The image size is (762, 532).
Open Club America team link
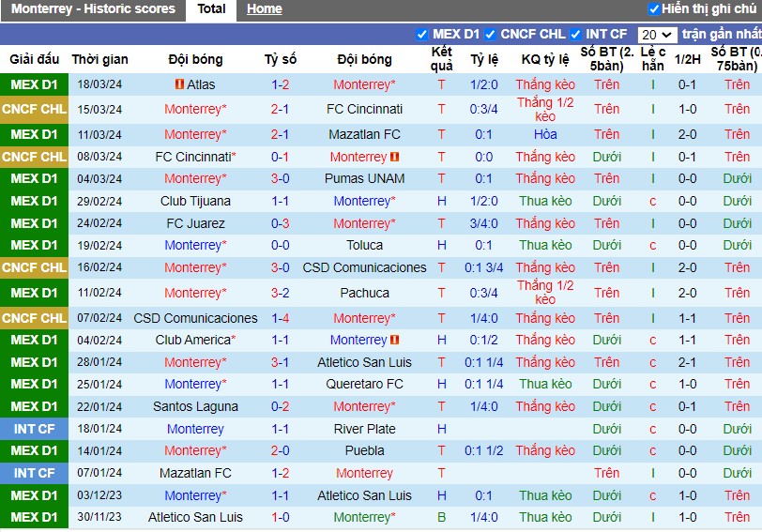[193, 340]
